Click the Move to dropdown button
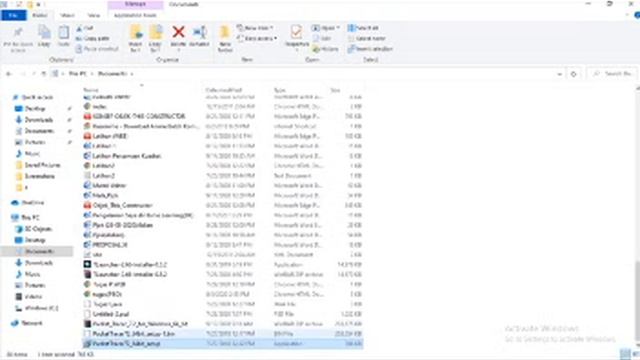Image resolution: width=640 pixels, height=360 pixels. click(135, 38)
